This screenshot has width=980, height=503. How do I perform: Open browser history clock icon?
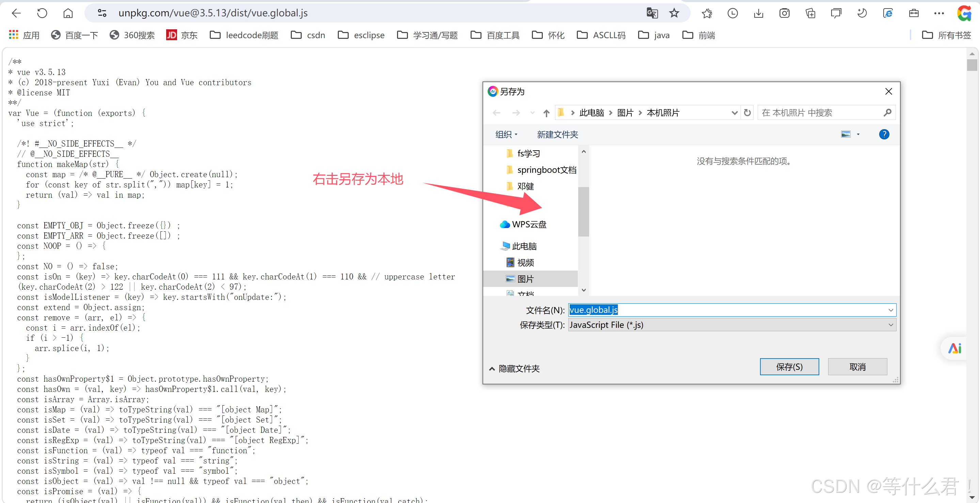(x=733, y=13)
